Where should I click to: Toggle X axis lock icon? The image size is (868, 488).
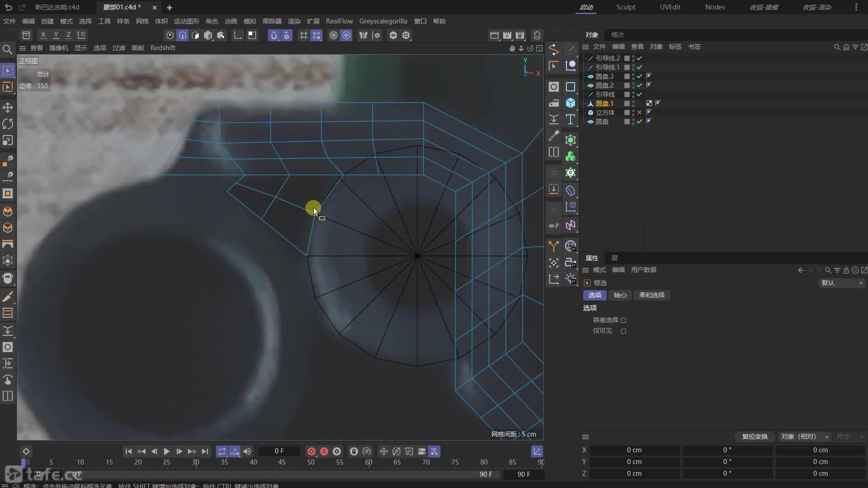(x=43, y=35)
